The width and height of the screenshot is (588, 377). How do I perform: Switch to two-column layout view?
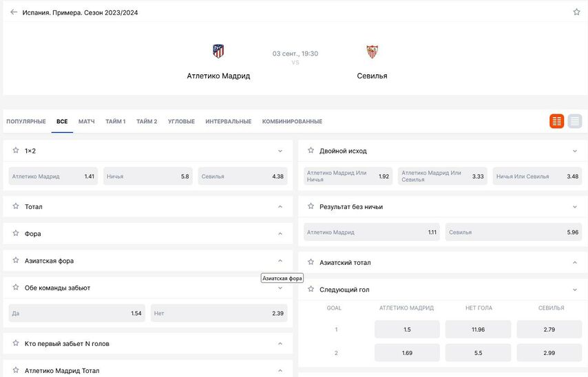coord(556,121)
